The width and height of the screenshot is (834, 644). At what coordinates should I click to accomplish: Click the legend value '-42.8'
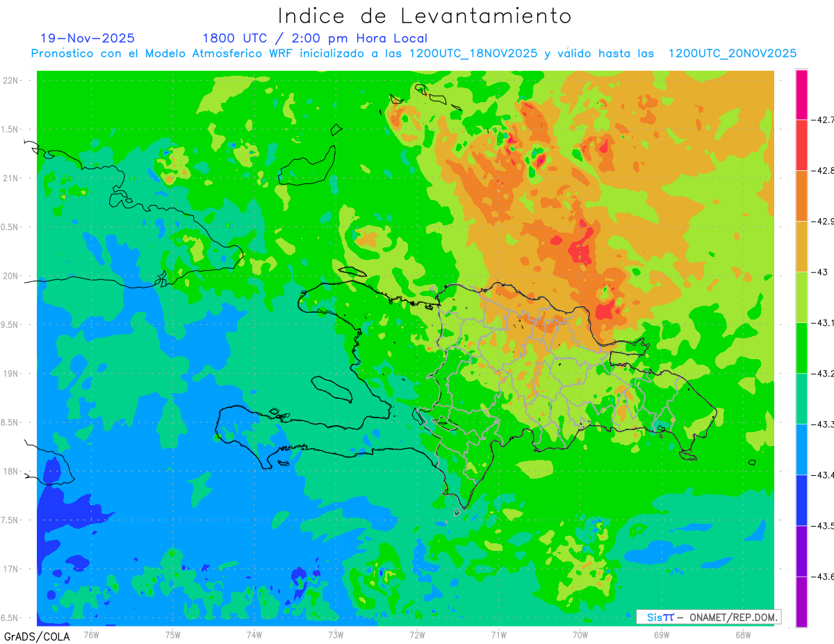[822, 171]
